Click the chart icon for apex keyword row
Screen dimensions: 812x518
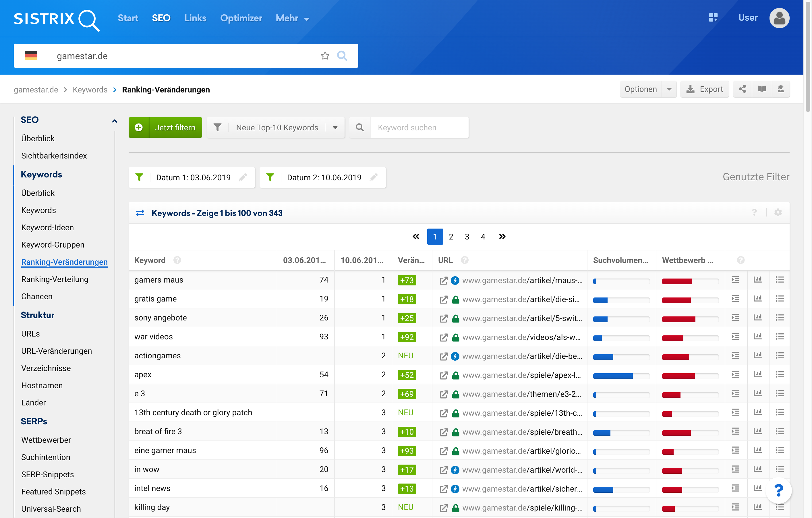[x=758, y=374]
